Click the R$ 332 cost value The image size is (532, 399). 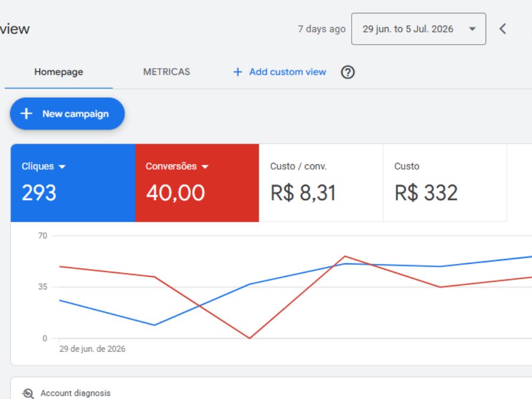[426, 193]
